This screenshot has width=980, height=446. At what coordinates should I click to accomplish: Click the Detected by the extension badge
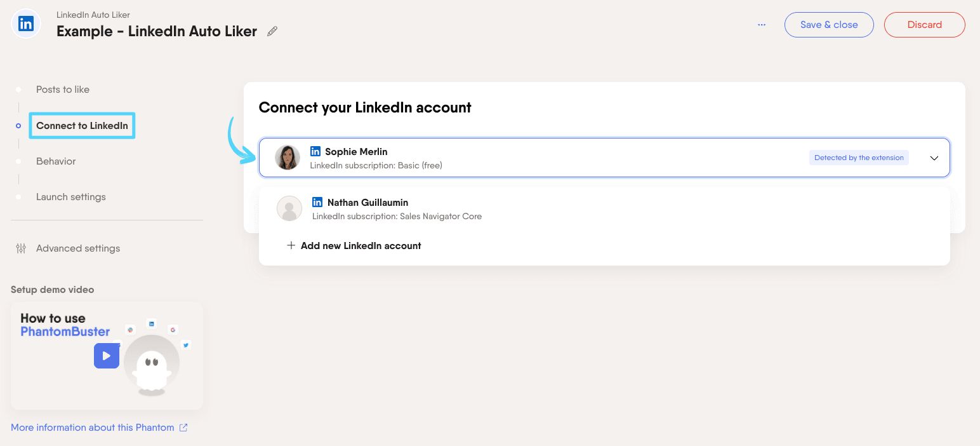click(x=859, y=158)
